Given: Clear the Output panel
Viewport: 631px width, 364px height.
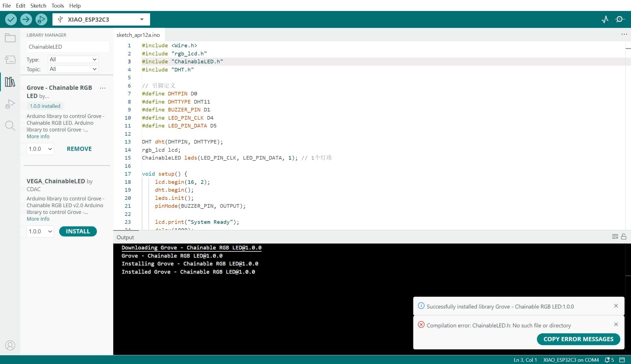Looking at the screenshot, I should 615,237.
